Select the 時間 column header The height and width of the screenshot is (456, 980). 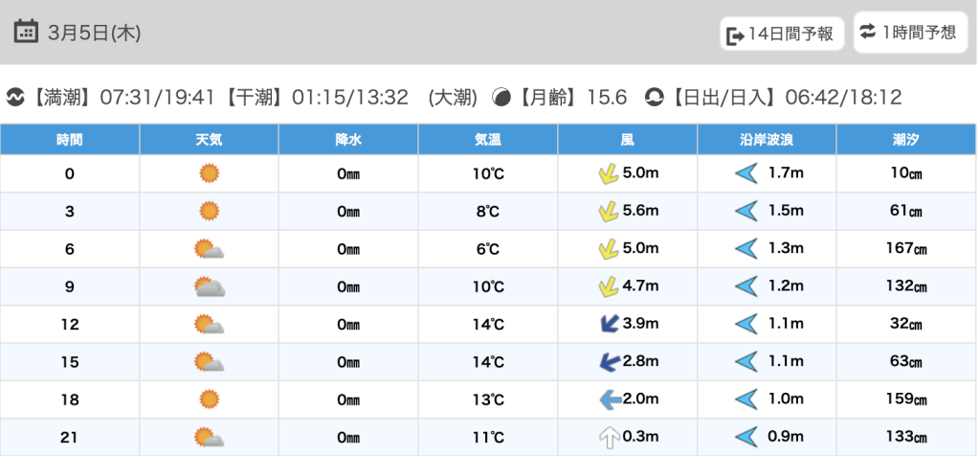click(70, 140)
